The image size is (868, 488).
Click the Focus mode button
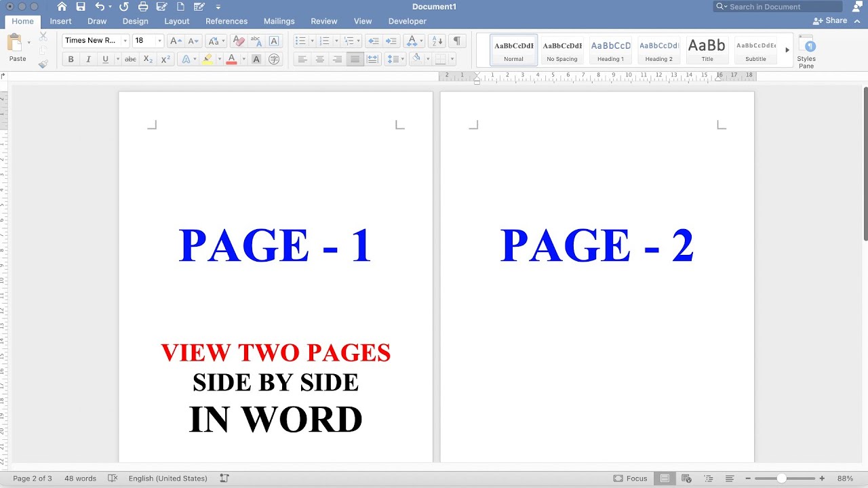tap(631, 479)
